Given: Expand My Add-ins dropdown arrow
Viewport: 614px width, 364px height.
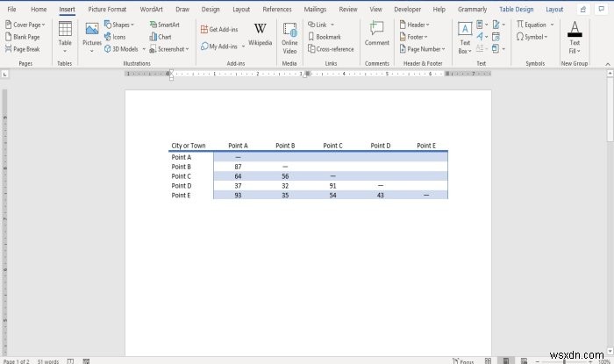Looking at the screenshot, I should coord(243,46).
